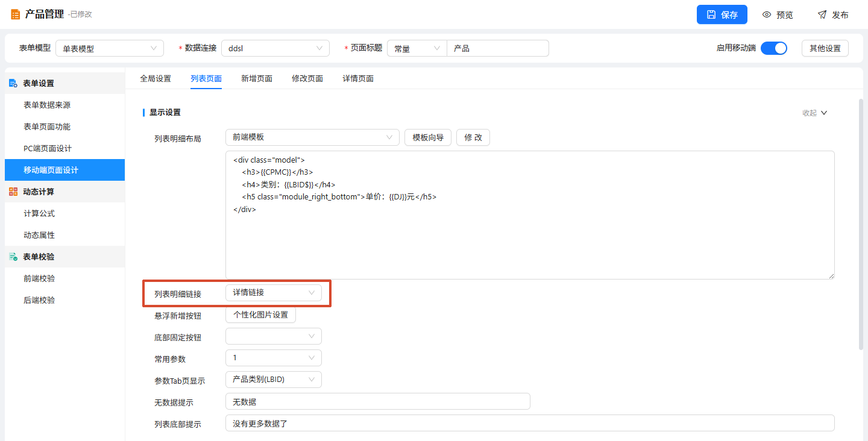Open the 列表明细布局 dropdown showing 前端模板
The height and width of the screenshot is (441, 868).
(312, 137)
